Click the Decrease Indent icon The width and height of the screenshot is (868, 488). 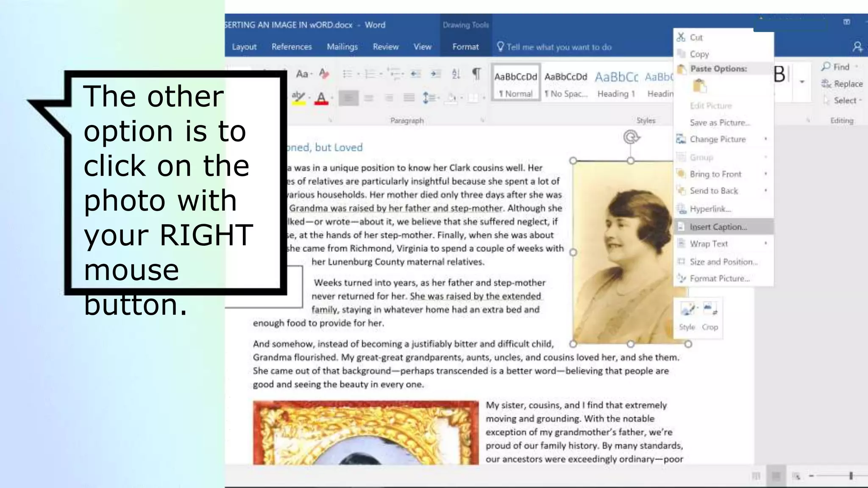click(415, 74)
